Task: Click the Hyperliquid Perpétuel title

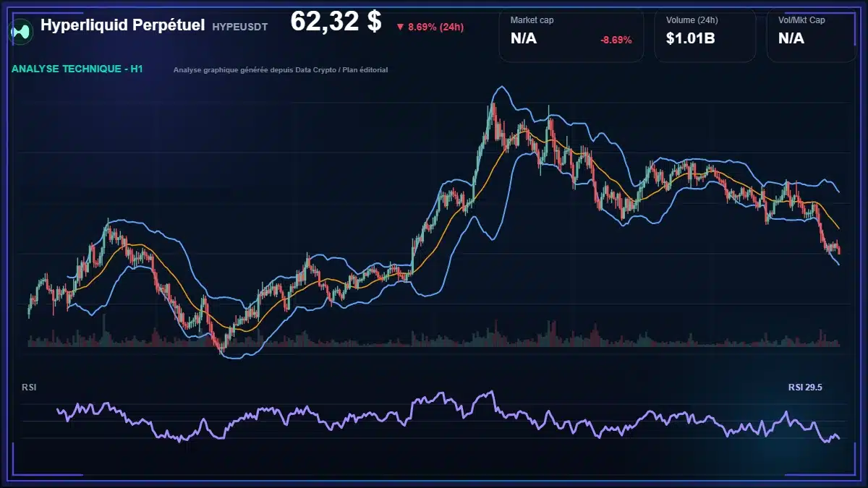Action: click(x=123, y=25)
